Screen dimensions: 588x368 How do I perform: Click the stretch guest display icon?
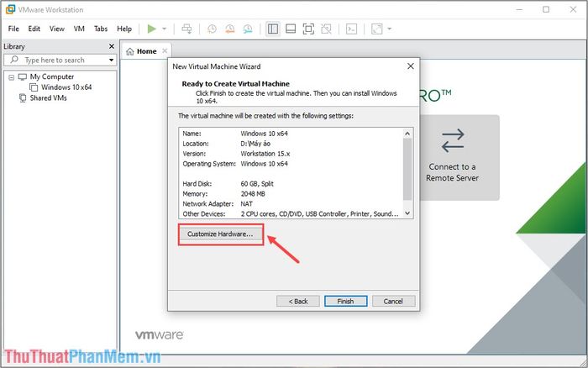[x=376, y=29]
